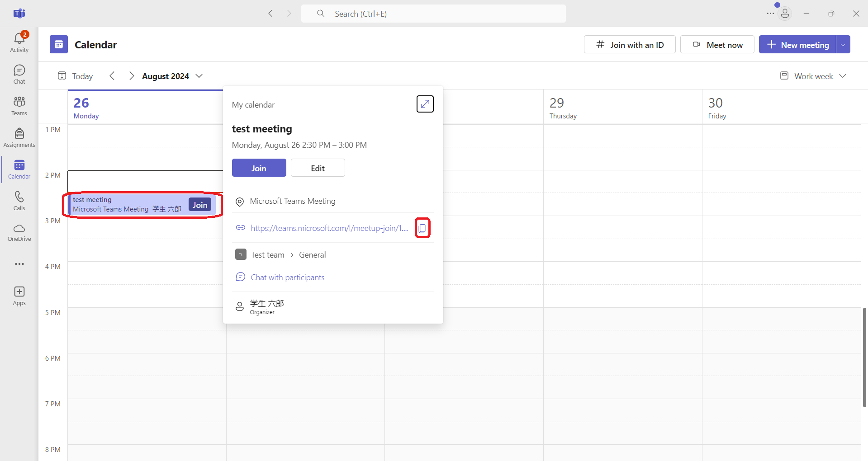The width and height of the screenshot is (868, 461).
Task: Select the Calendar sidebar icon
Action: [19, 169]
